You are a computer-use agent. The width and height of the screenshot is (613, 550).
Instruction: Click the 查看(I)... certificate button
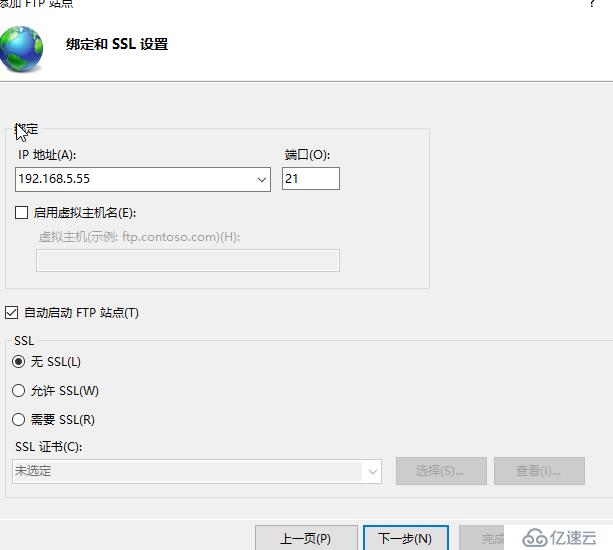coord(540,471)
